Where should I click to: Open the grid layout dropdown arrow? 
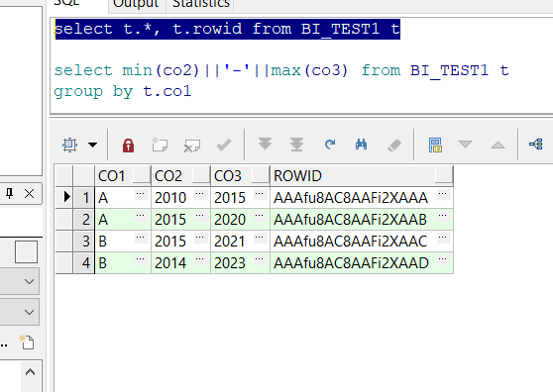tap(93, 145)
